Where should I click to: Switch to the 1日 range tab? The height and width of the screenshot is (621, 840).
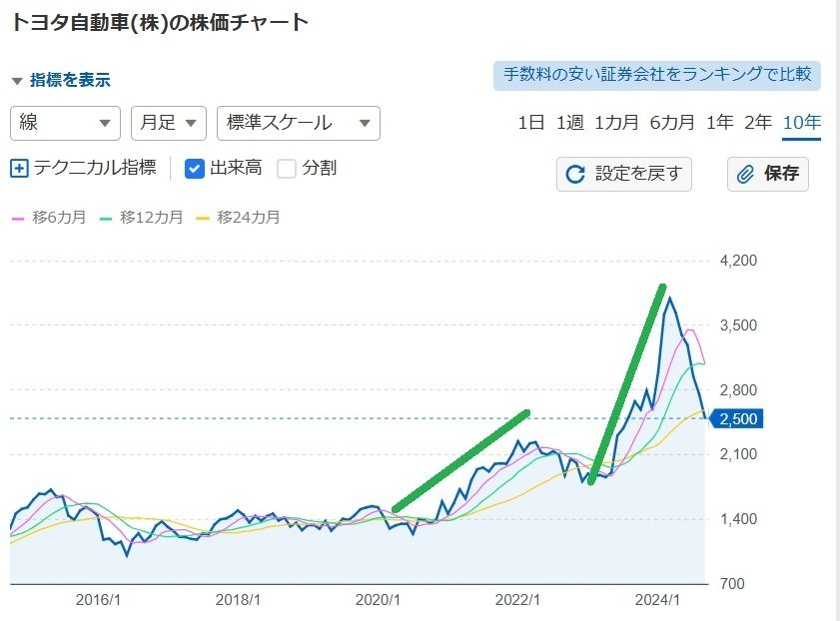(530, 123)
